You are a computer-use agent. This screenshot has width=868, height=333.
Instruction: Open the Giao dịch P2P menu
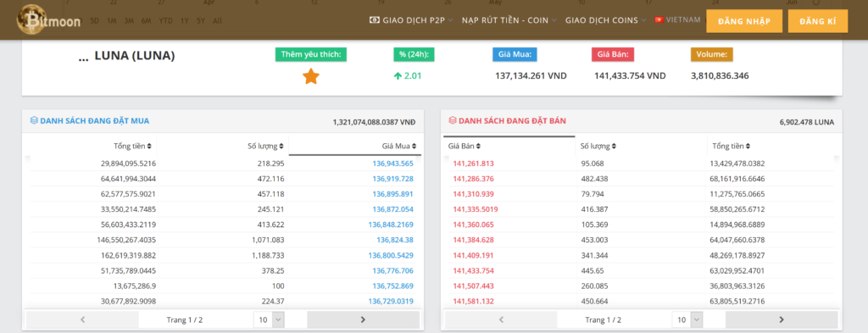point(411,20)
